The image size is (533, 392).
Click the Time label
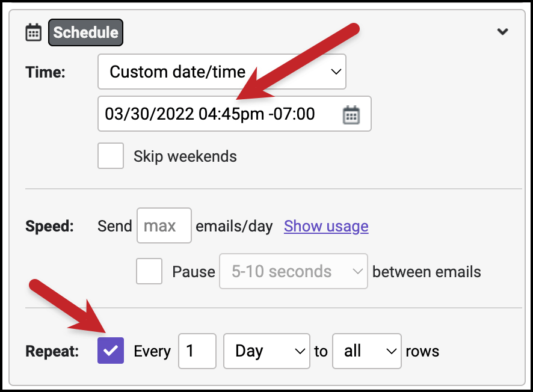tap(45, 72)
